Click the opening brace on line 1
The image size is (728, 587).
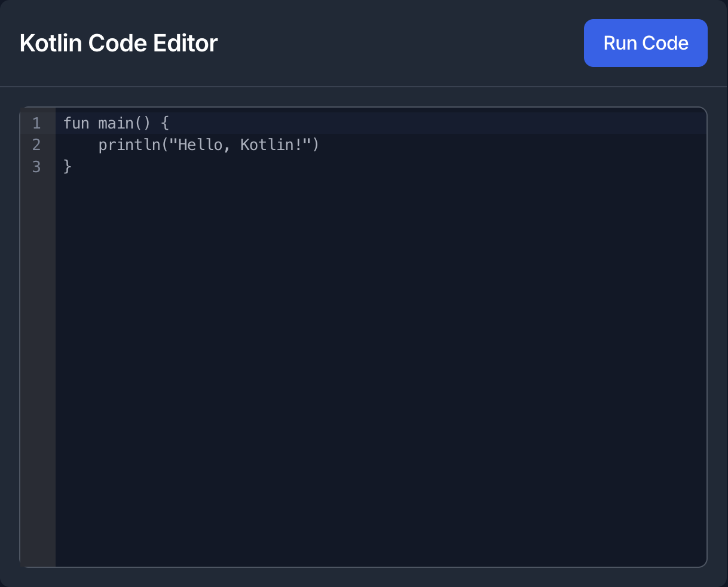[165, 123]
